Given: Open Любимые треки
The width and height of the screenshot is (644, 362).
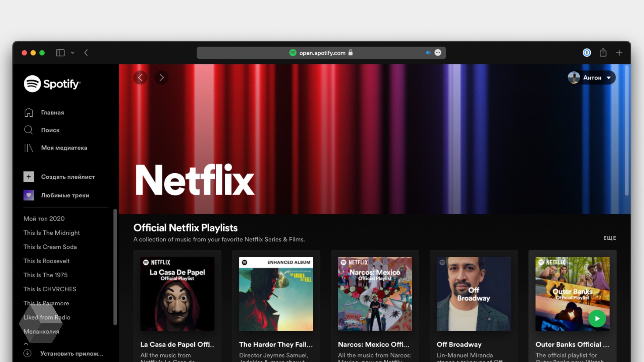Looking at the screenshot, I should click(x=65, y=195).
